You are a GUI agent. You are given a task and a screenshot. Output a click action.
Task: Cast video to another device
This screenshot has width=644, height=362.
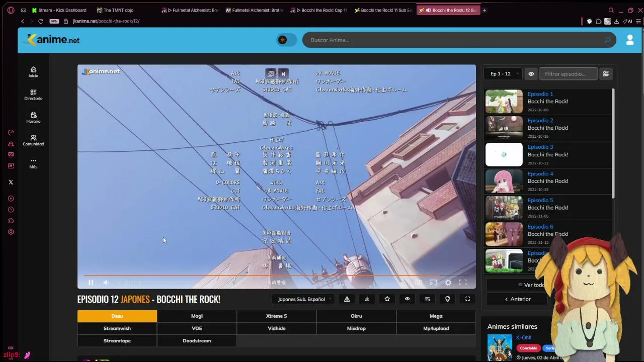pyautogui.click(x=433, y=283)
